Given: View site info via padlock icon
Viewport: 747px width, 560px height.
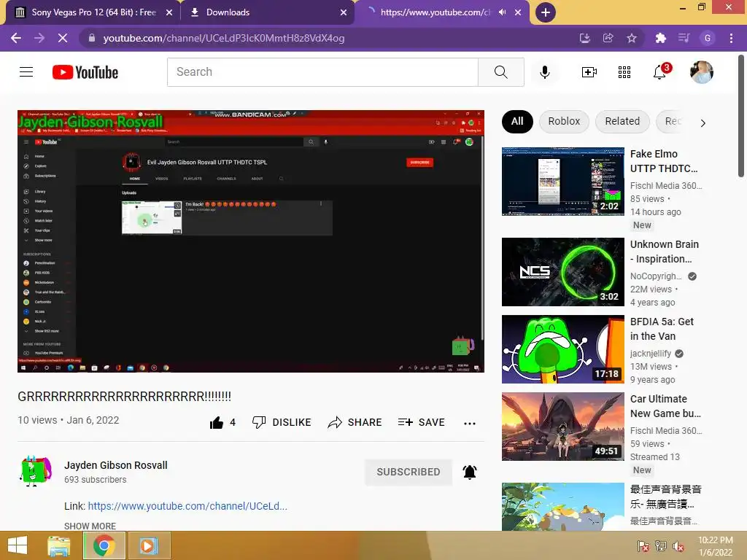Looking at the screenshot, I should point(92,38).
